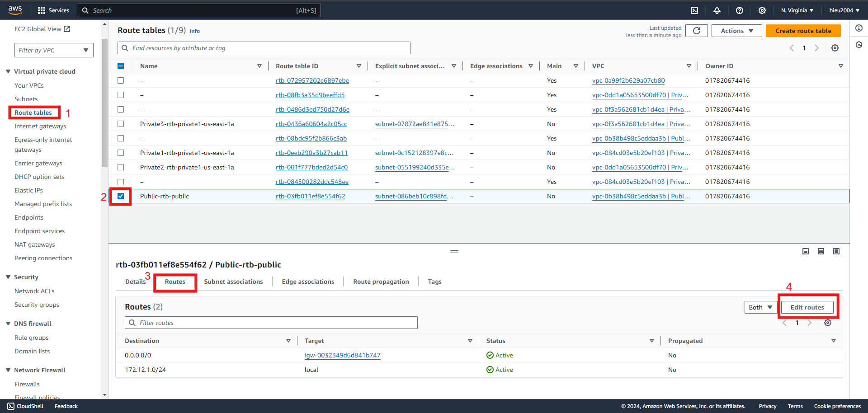Open rtb-03fb011ef8e554f62 route table link

(311, 196)
